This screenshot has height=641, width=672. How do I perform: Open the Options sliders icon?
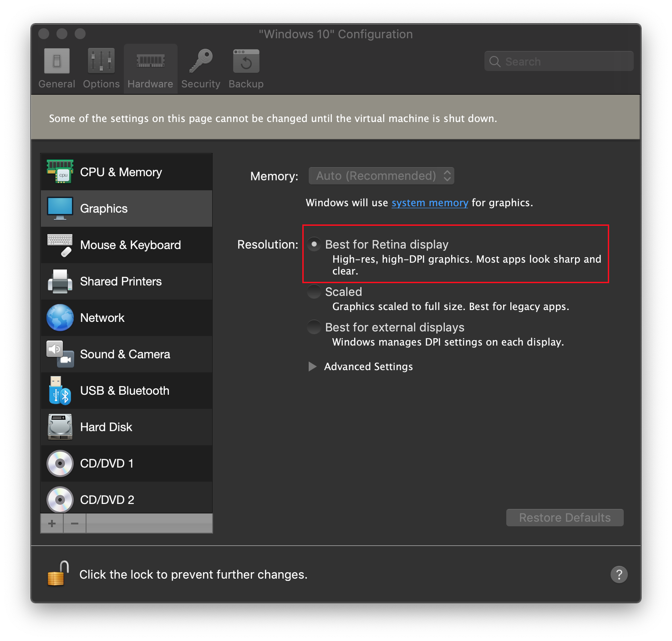101,61
